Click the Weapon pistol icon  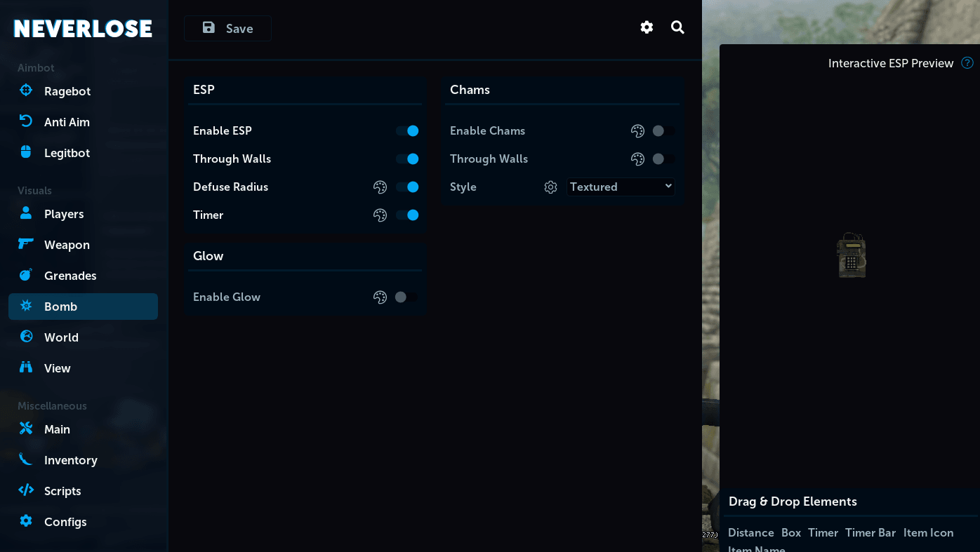[x=26, y=244]
